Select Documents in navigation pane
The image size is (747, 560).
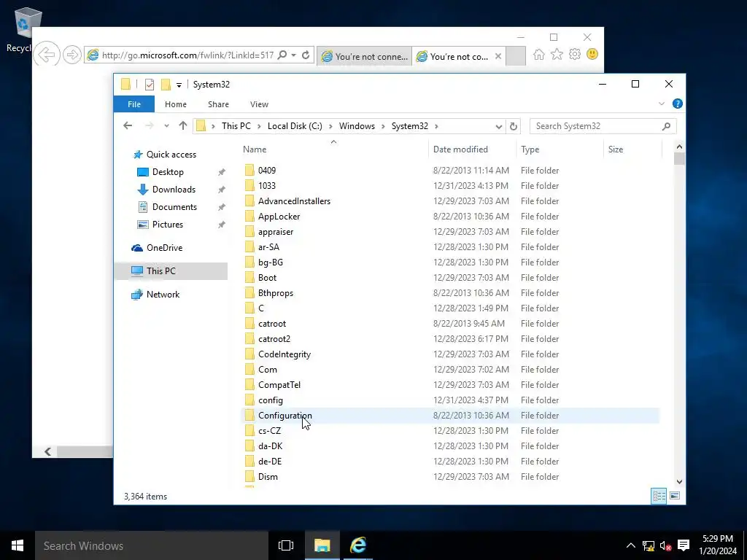click(x=174, y=207)
